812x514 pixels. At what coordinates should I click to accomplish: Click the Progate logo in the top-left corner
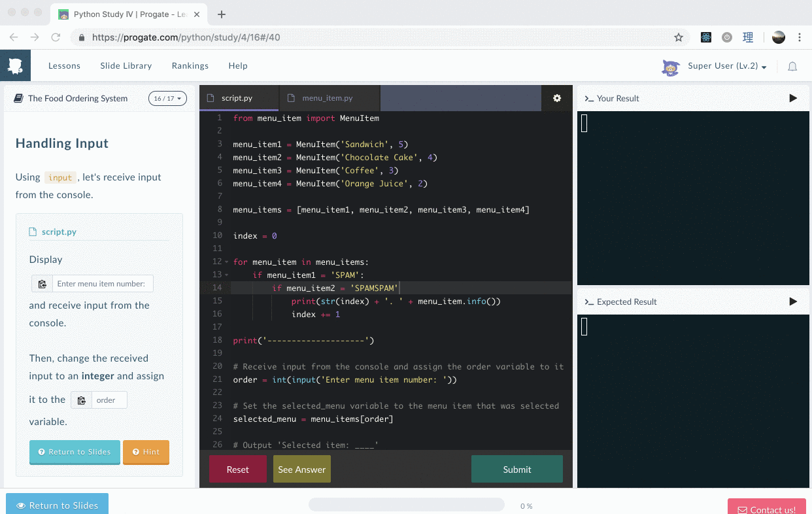[15, 65]
